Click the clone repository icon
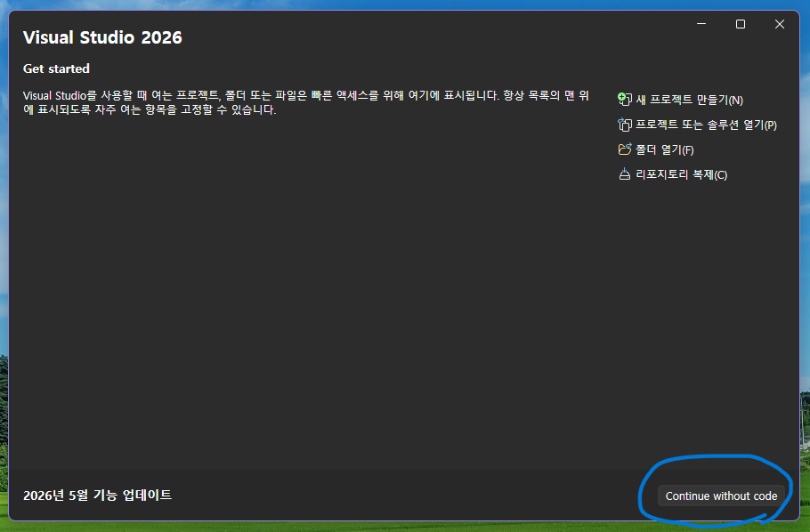 point(625,174)
